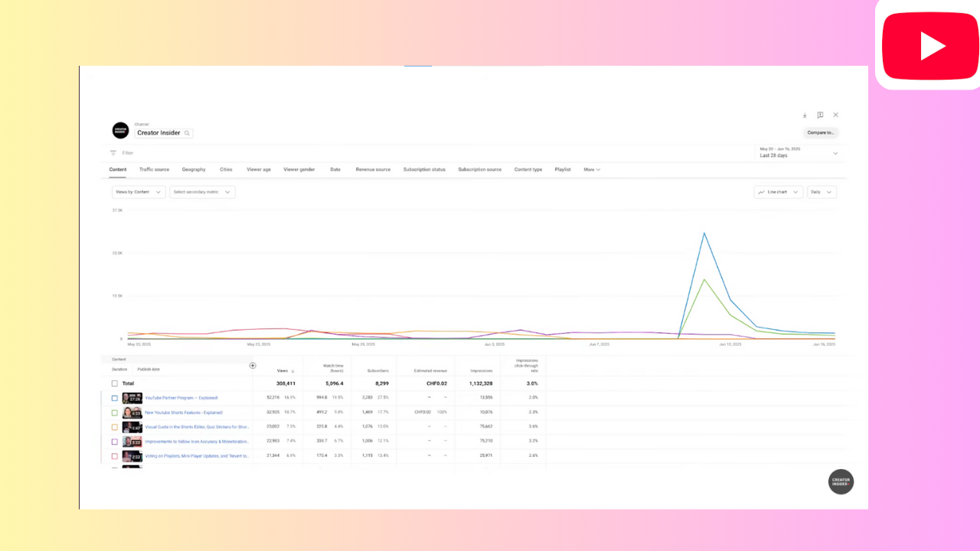The width and height of the screenshot is (980, 551).
Task: Open the Last 28 days date range
Action: (799, 152)
